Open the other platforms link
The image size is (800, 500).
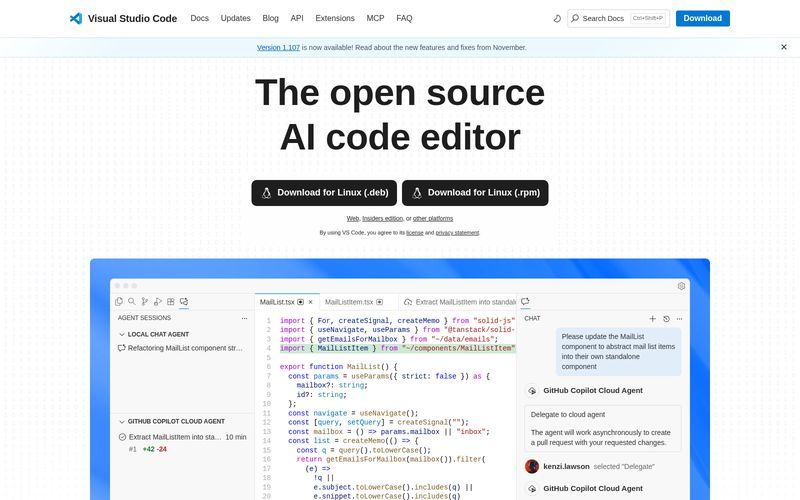tap(433, 218)
